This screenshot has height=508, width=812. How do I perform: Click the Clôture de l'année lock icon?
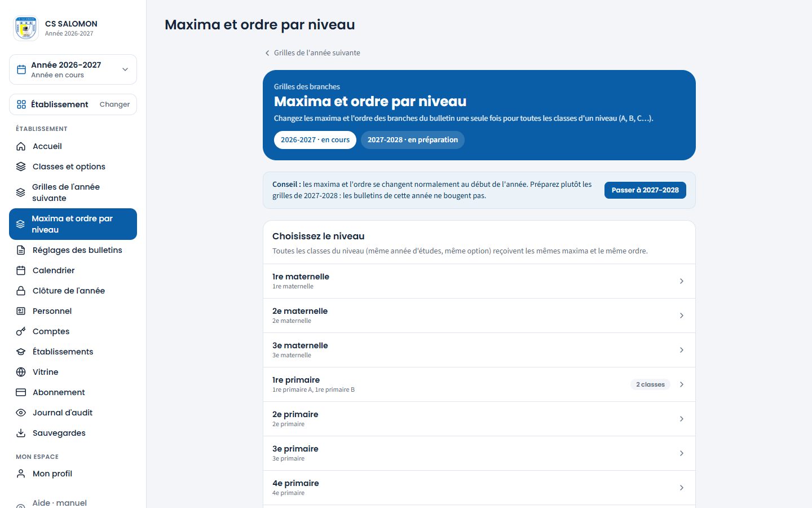click(x=21, y=291)
